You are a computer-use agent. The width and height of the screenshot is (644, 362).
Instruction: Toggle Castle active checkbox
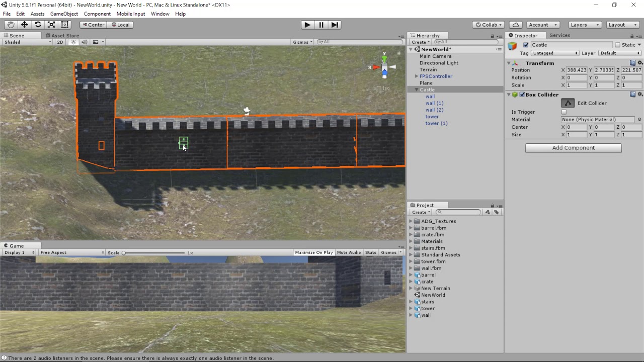[526, 45]
